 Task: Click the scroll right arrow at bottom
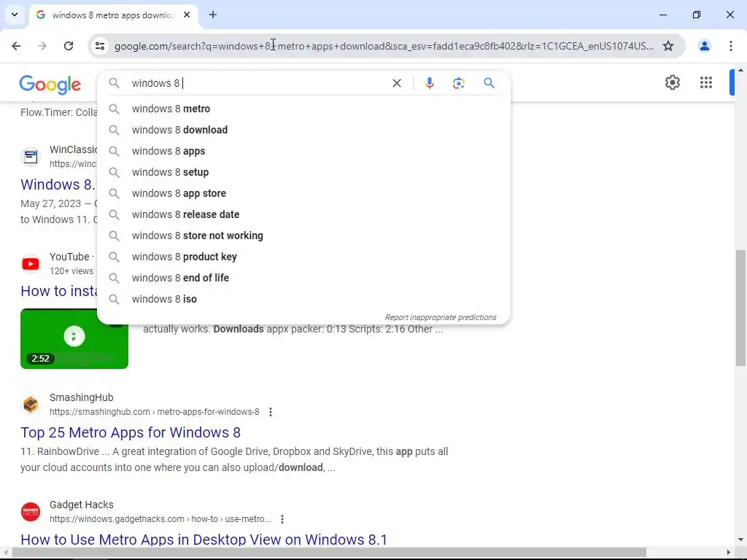coord(729,553)
